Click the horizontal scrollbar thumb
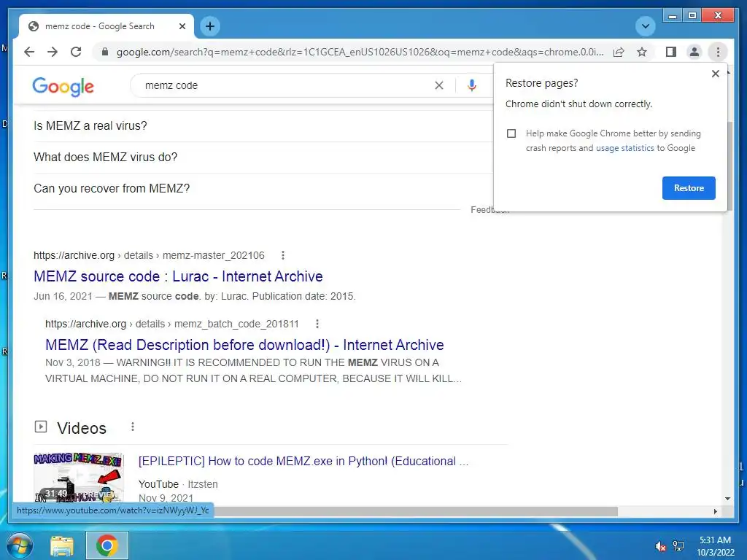 point(414,511)
